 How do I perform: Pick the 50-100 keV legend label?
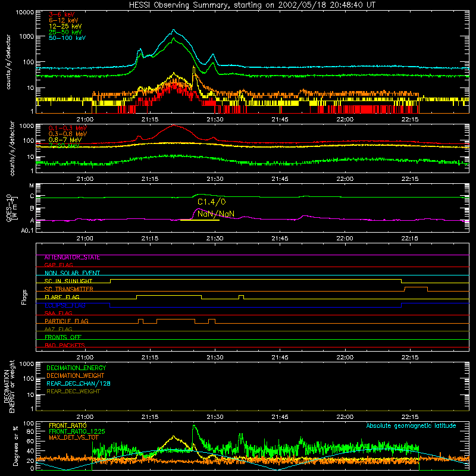coord(67,38)
